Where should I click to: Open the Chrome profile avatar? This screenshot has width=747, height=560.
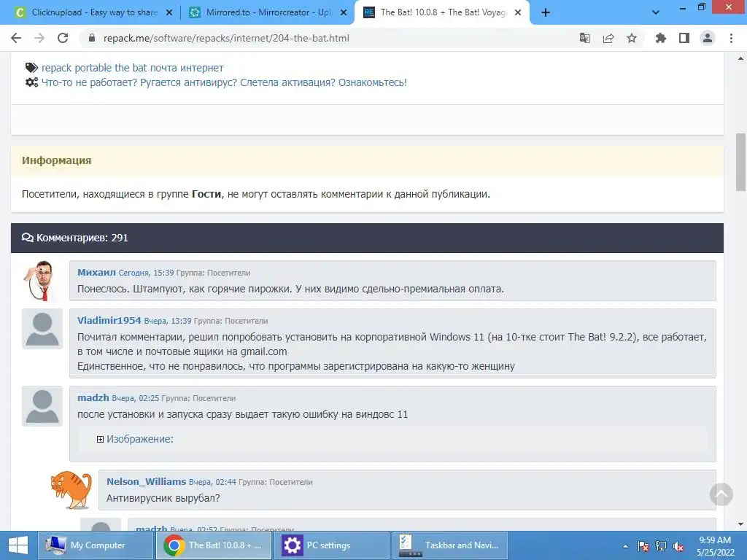[708, 38]
